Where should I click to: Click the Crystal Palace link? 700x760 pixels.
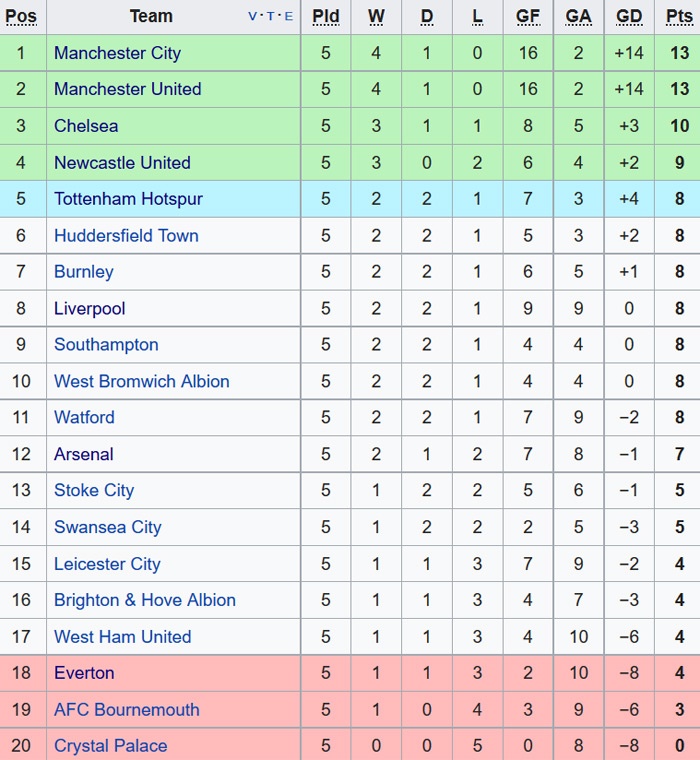111,746
